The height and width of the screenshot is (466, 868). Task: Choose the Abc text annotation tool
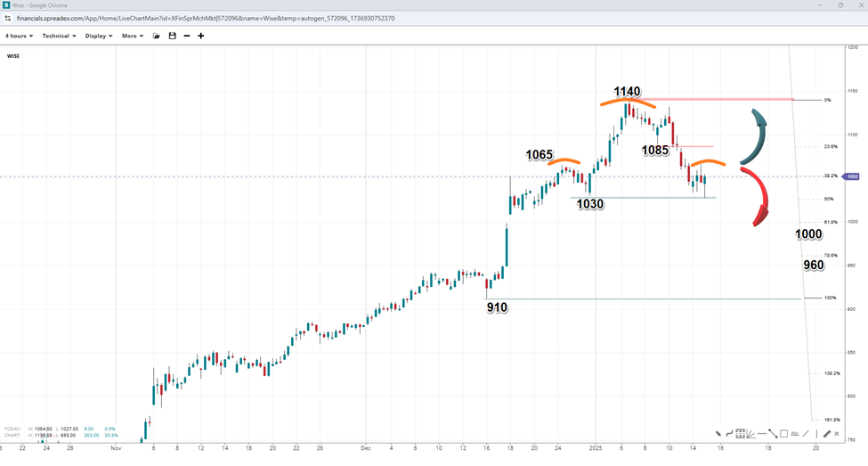(x=795, y=433)
